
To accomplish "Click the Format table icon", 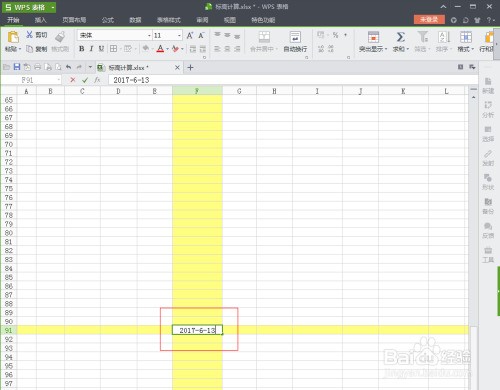I will [x=466, y=37].
